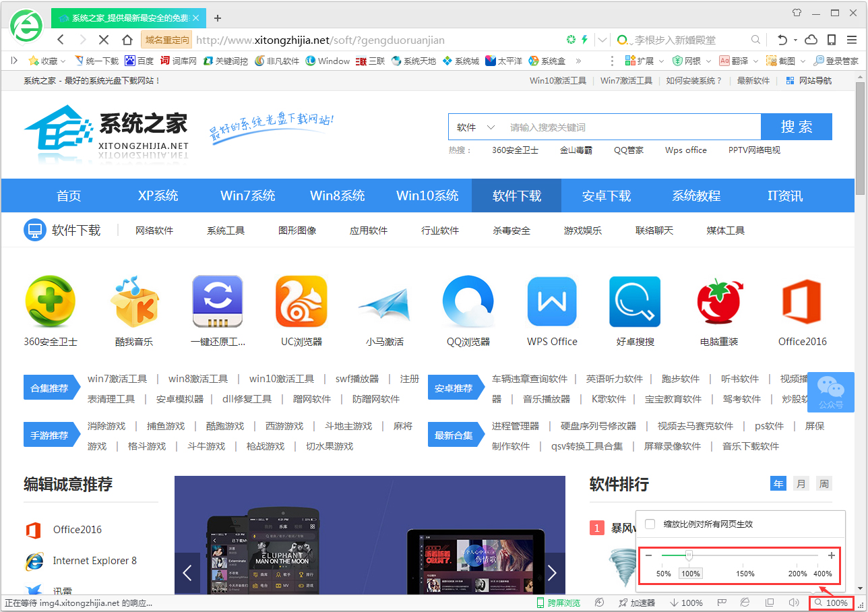Open the 截图 screenshot tool

[x=780, y=61]
